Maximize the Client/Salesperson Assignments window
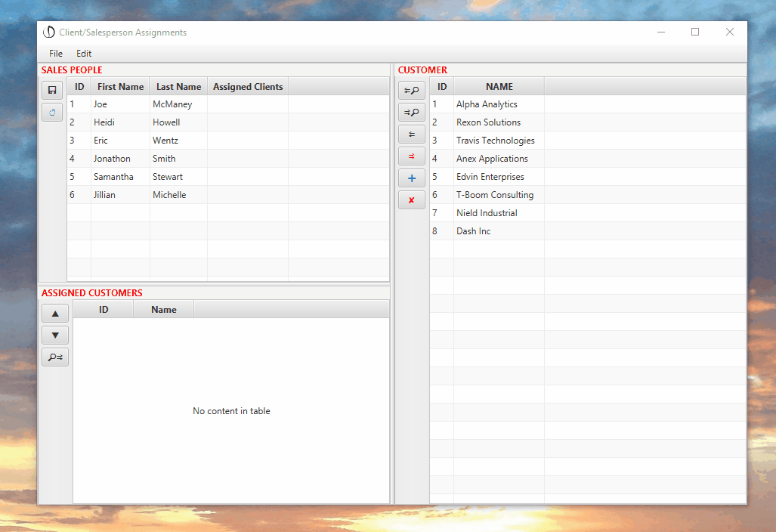Image resolution: width=776 pixels, height=532 pixels. [x=695, y=32]
